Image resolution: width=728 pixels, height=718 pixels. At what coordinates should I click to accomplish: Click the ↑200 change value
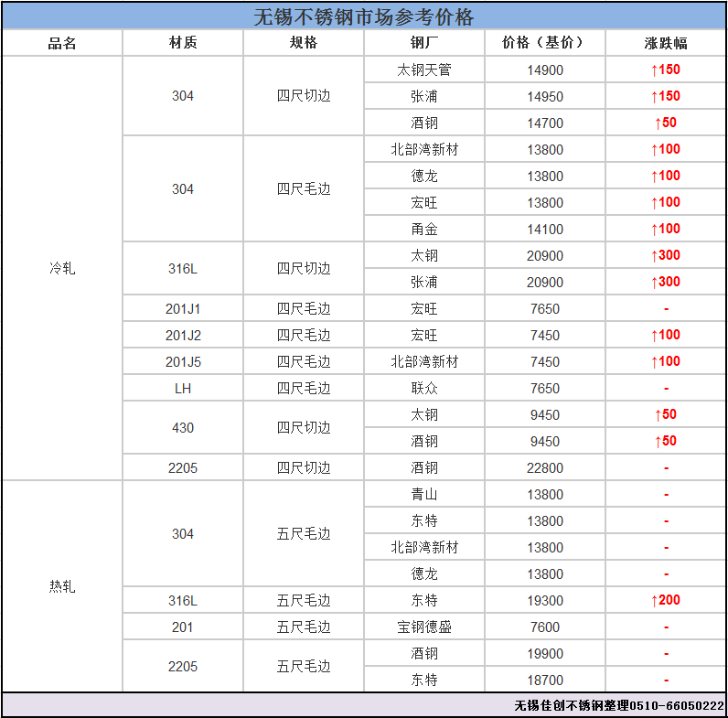pyautogui.click(x=666, y=600)
